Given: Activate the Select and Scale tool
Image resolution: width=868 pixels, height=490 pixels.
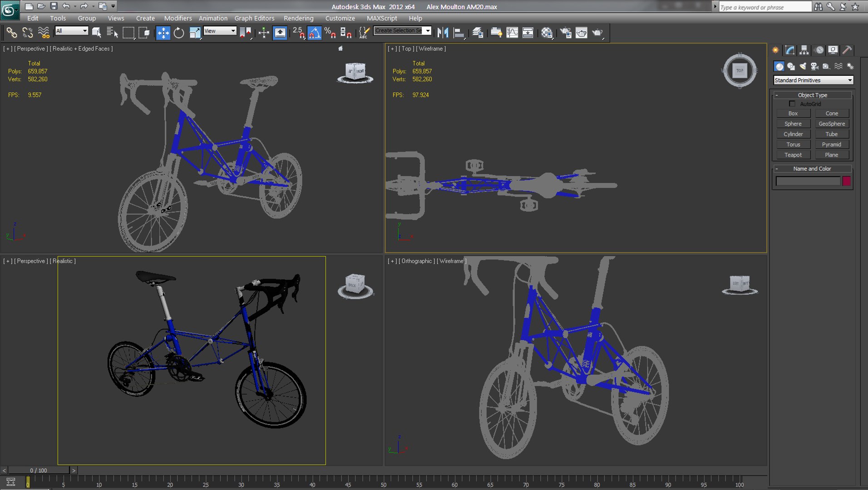Looking at the screenshot, I should (195, 33).
